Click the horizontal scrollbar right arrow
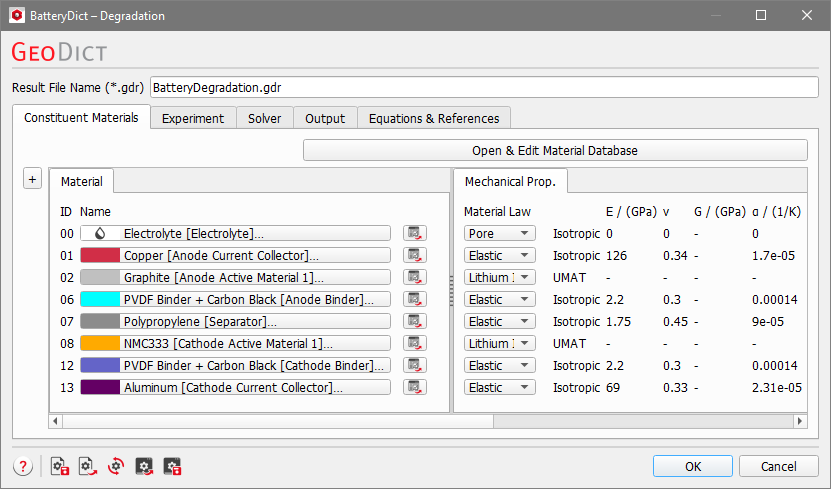The image size is (831, 489). pos(800,421)
